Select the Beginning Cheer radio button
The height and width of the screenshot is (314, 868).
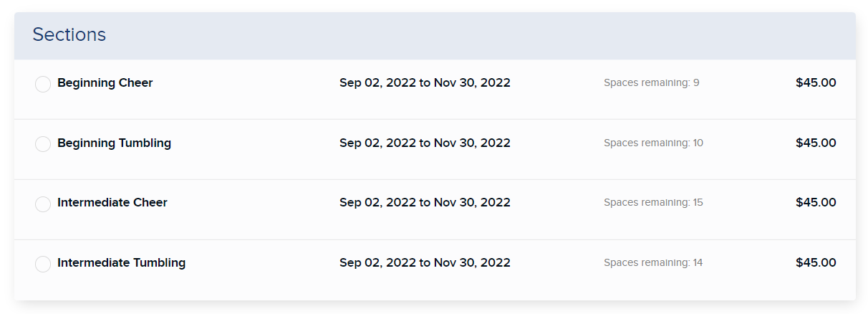43,84
